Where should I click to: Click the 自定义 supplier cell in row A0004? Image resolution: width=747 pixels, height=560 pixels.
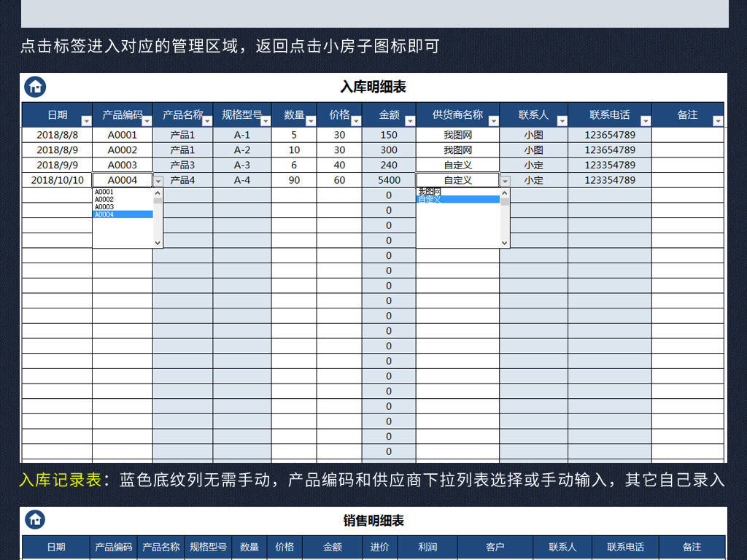[x=458, y=181]
